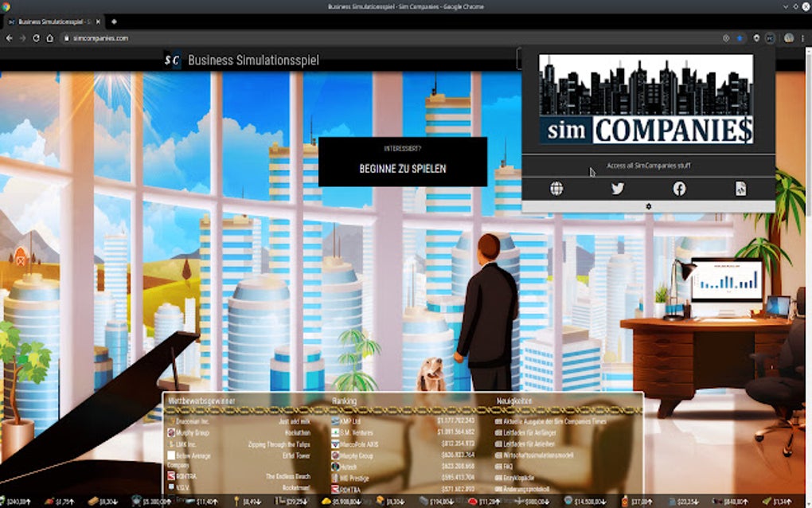Click the install/target icon in address bar
Viewport: 812px width, 508px height.
point(725,38)
